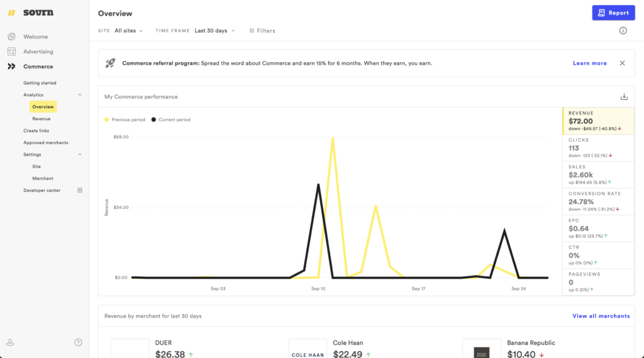Toggle Current period legend series
Image resolution: width=644 pixels, height=358 pixels.
click(x=170, y=120)
